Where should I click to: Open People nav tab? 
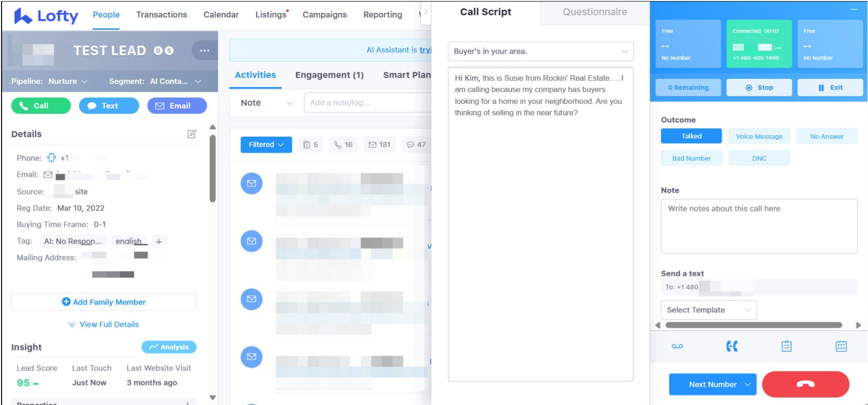pos(106,15)
